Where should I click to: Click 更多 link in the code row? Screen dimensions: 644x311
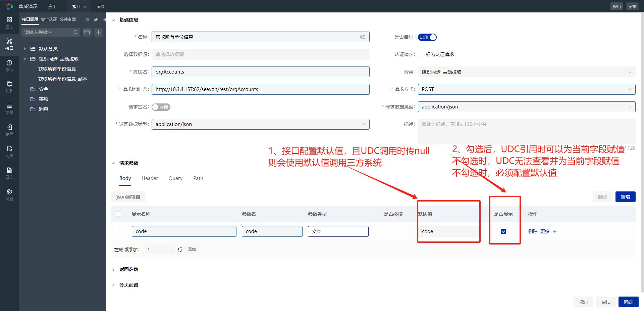pyautogui.click(x=545, y=231)
